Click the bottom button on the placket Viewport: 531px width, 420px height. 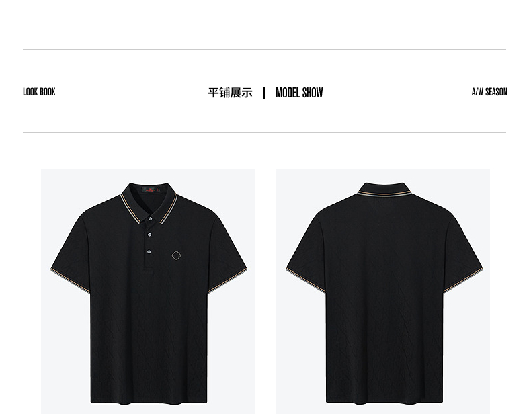(149, 252)
